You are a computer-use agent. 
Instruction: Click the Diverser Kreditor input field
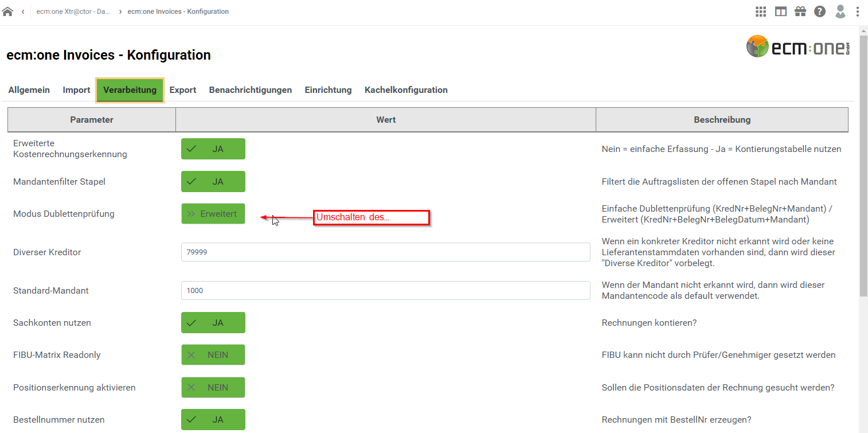[385, 252]
